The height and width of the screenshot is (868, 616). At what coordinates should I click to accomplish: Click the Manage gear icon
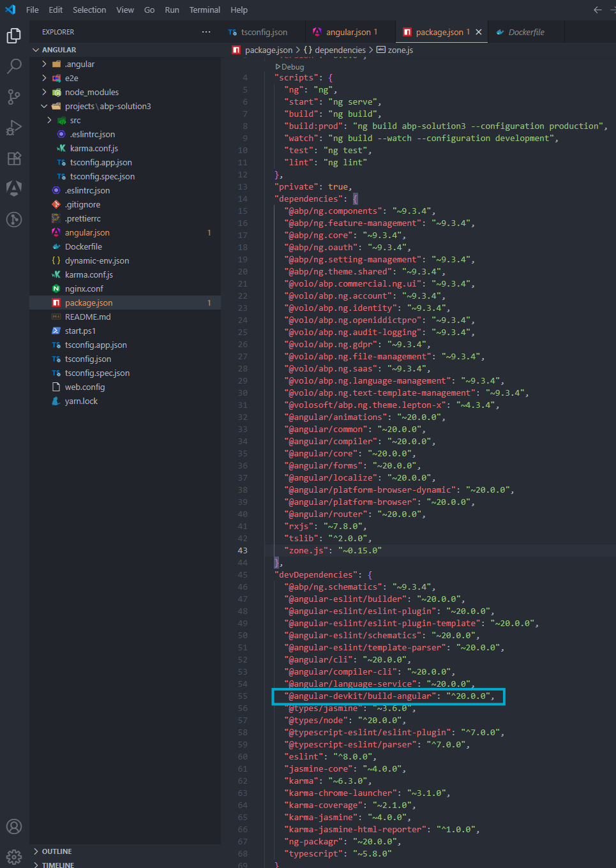coord(14,857)
